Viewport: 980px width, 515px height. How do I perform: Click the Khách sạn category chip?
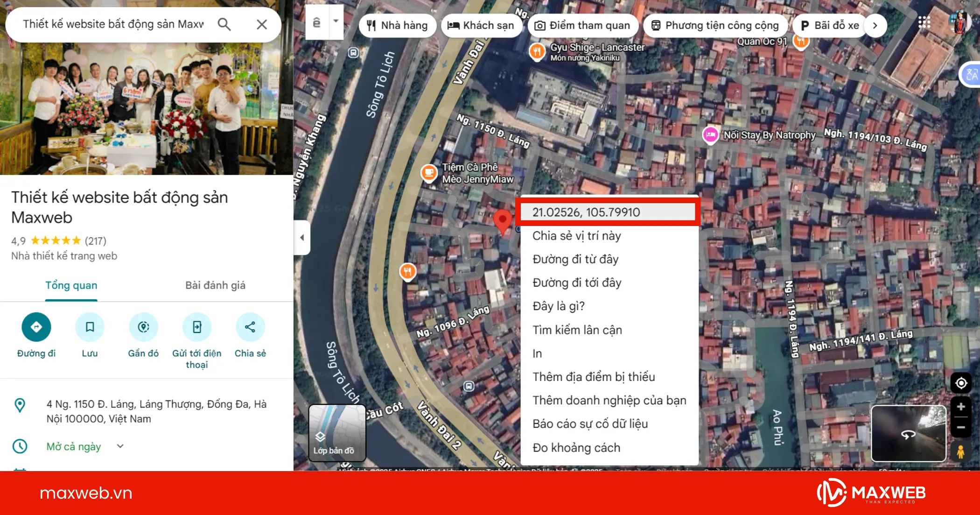pos(481,25)
